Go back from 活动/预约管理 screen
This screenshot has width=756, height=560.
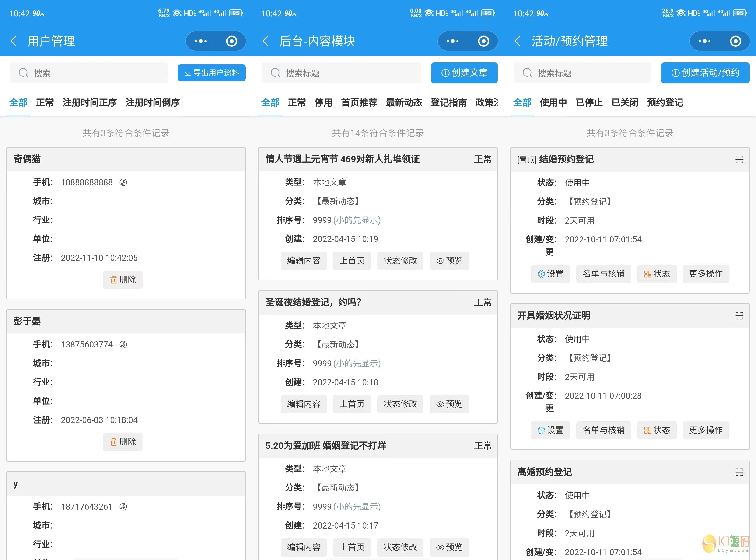pyautogui.click(x=517, y=41)
